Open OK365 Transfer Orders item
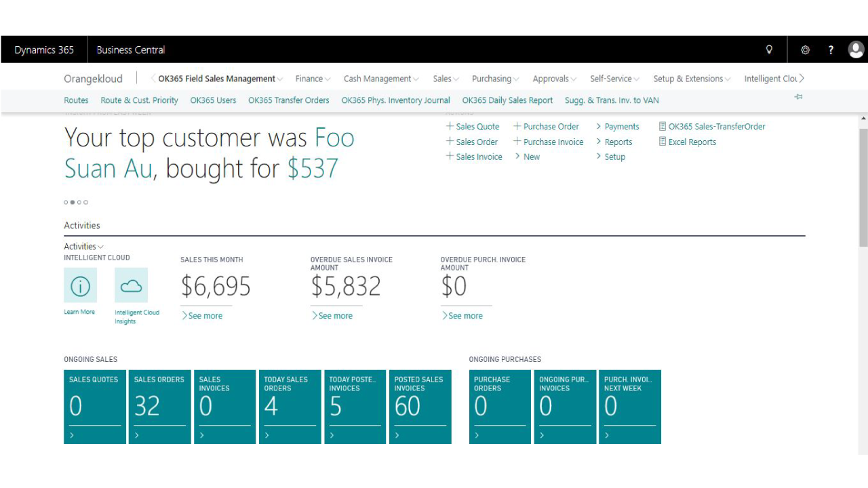This screenshot has height=488, width=868. coord(288,100)
